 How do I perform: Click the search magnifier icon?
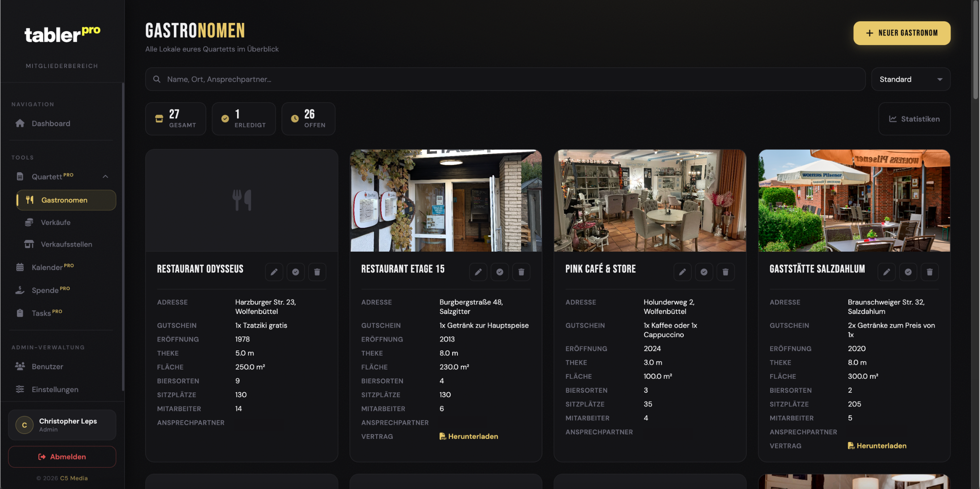[157, 79]
